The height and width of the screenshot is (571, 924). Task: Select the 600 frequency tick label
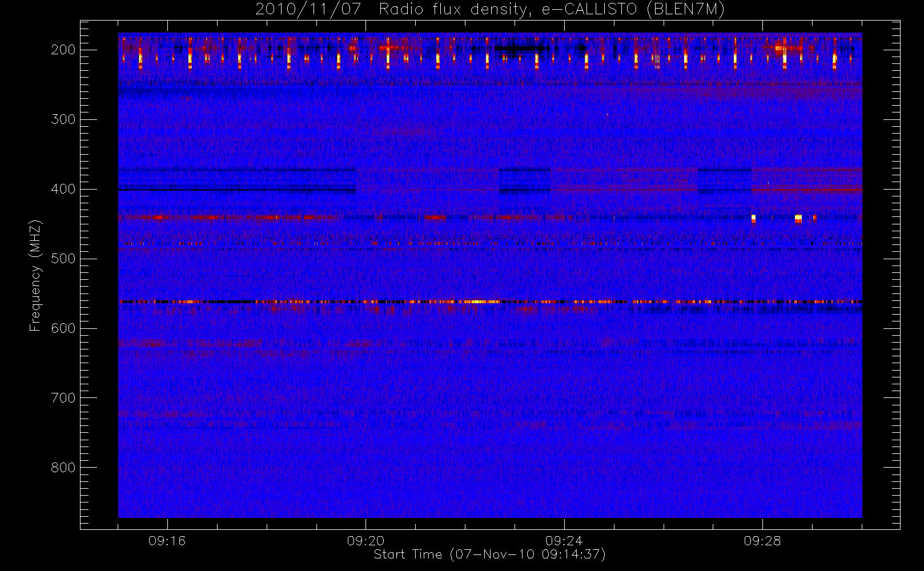click(63, 328)
